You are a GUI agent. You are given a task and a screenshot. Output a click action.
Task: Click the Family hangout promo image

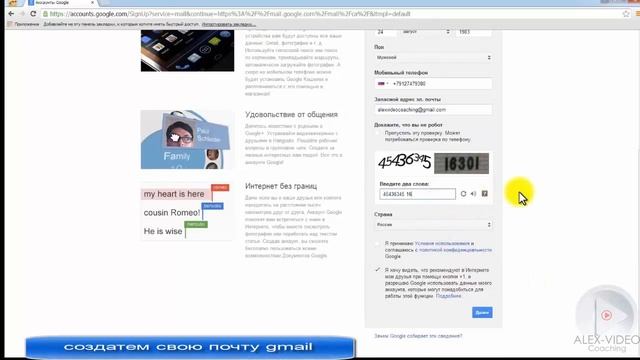pyautogui.click(x=187, y=140)
